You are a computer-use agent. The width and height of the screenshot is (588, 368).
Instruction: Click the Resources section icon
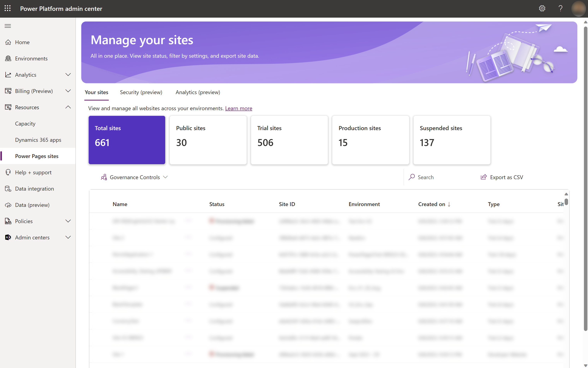pyautogui.click(x=8, y=107)
